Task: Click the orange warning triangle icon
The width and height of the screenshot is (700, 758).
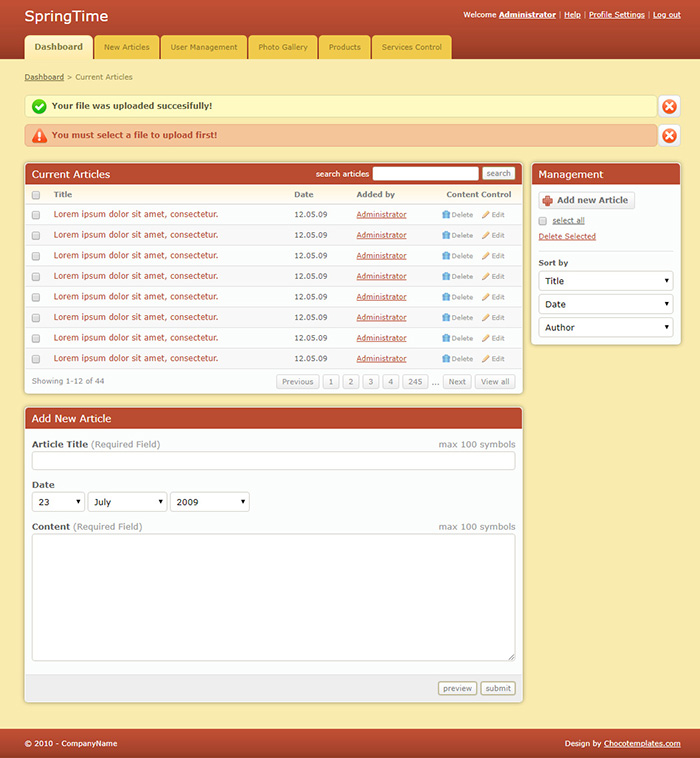Action: click(39, 135)
